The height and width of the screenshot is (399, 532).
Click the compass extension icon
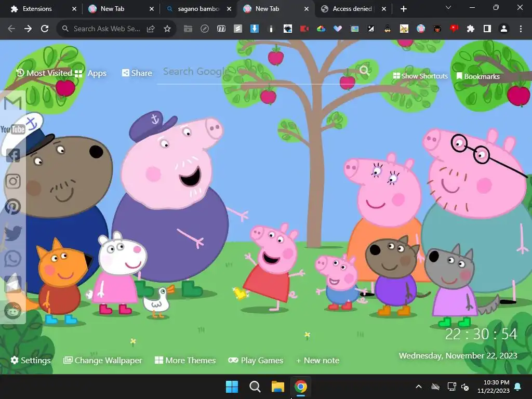click(205, 29)
